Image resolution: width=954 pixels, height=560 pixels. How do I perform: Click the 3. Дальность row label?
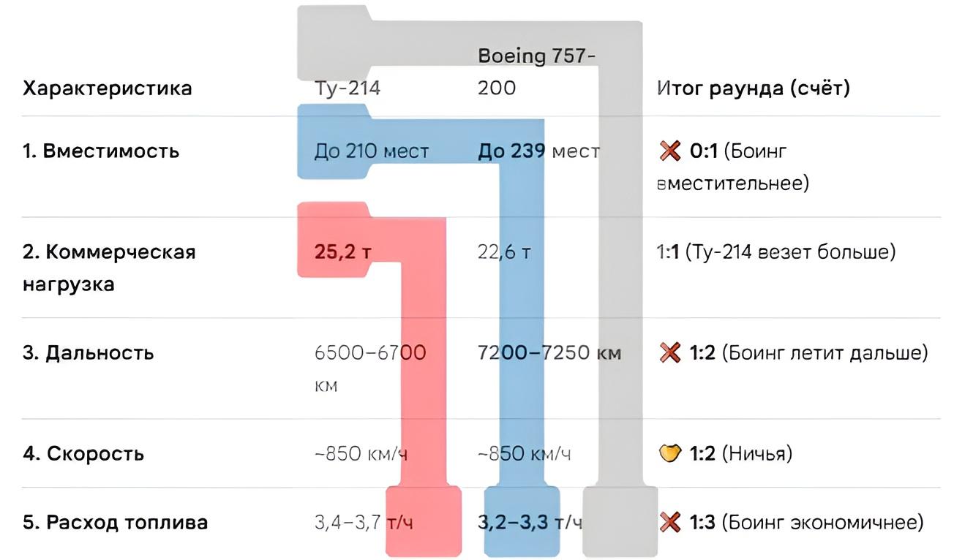[x=89, y=353]
